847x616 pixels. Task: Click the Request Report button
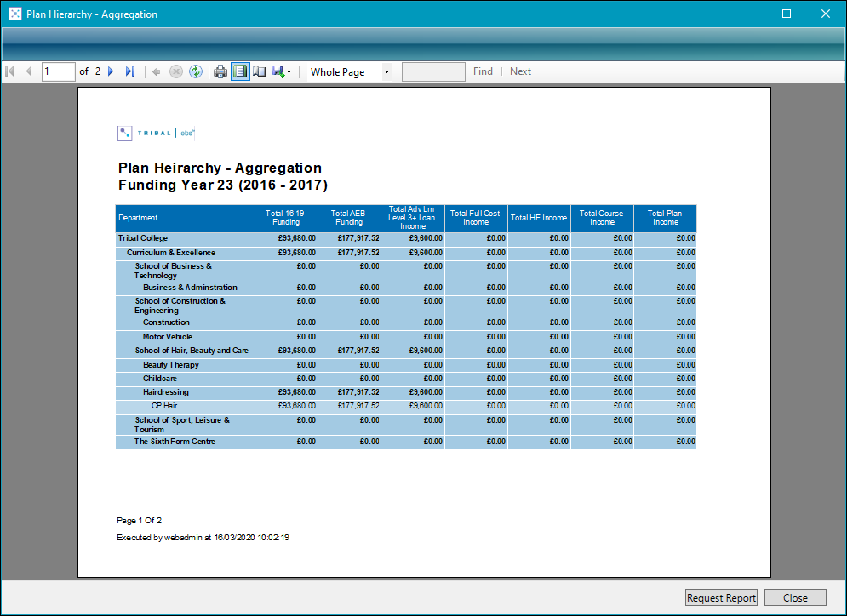[x=721, y=597]
